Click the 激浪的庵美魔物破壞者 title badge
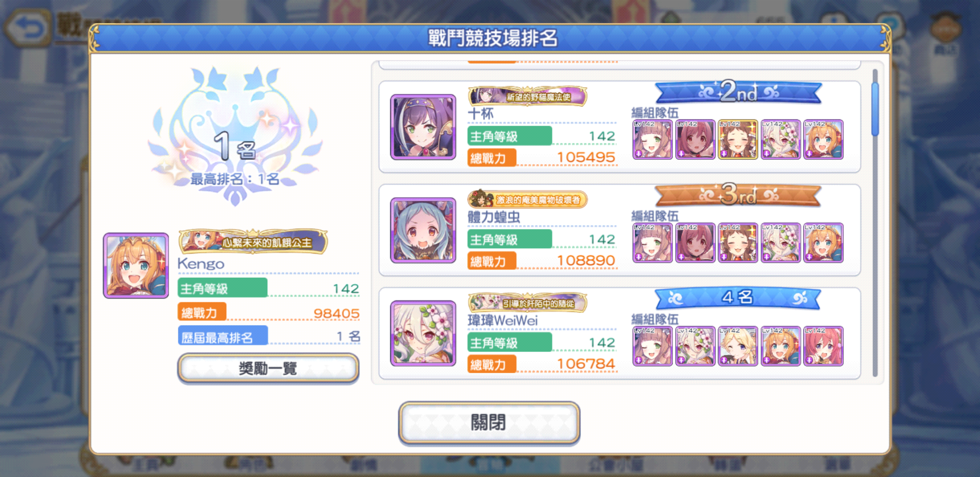 [x=528, y=199]
